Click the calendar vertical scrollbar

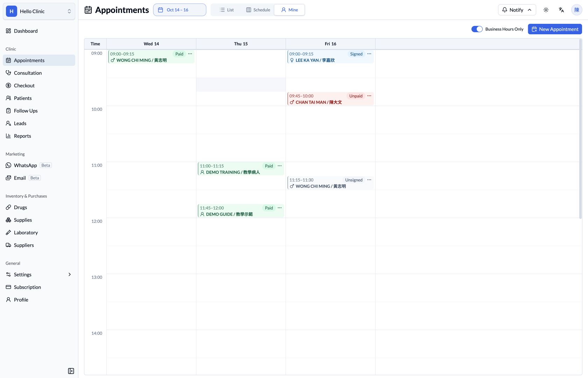[x=580, y=129]
